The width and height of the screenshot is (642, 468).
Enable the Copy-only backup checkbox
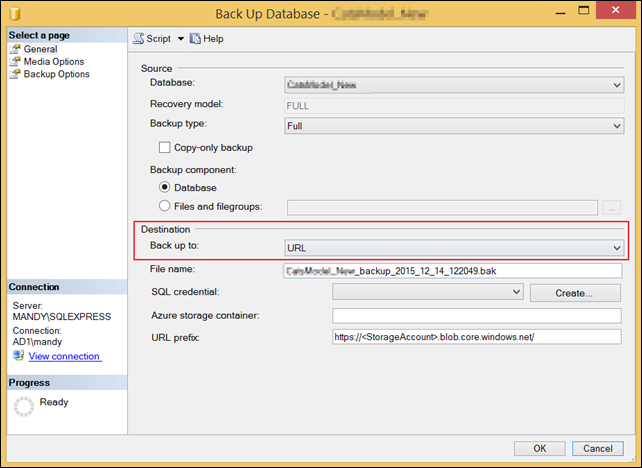pos(164,147)
